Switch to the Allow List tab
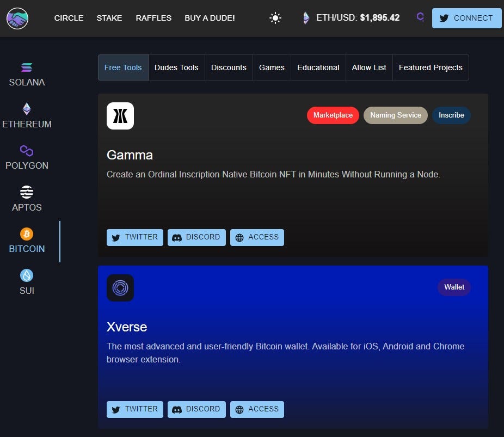 tap(369, 67)
